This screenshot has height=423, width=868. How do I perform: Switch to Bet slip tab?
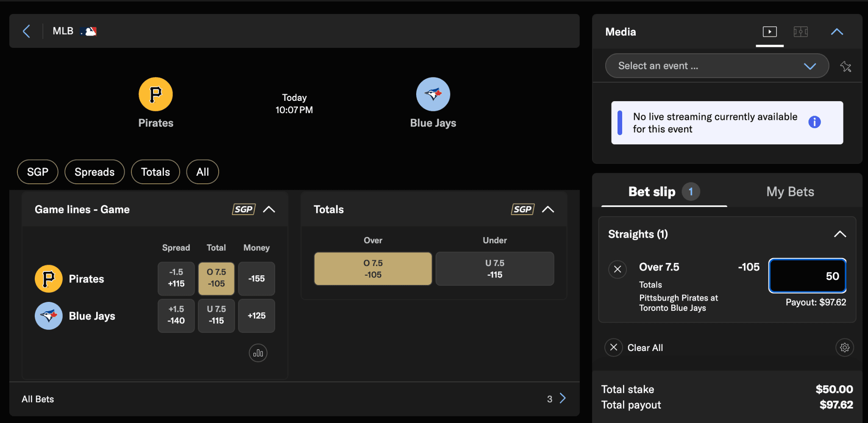coord(664,192)
